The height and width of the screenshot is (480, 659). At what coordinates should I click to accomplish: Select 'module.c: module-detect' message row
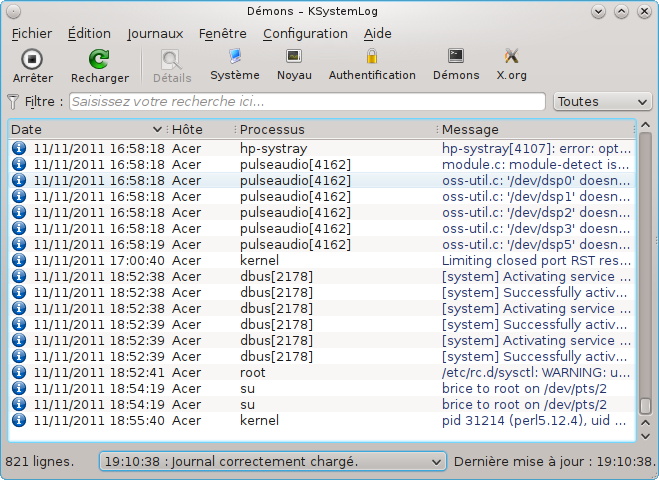point(322,164)
